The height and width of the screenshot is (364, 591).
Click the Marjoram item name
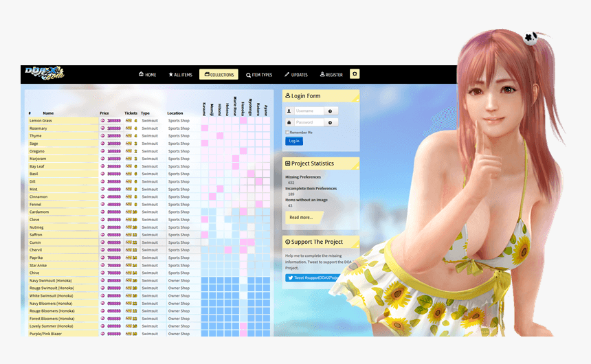pyautogui.click(x=38, y=159)
